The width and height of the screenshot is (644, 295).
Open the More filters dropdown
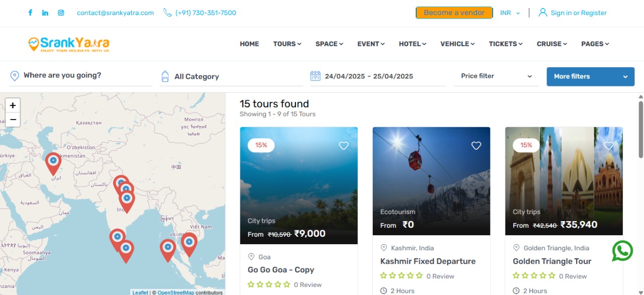[590, 77]
